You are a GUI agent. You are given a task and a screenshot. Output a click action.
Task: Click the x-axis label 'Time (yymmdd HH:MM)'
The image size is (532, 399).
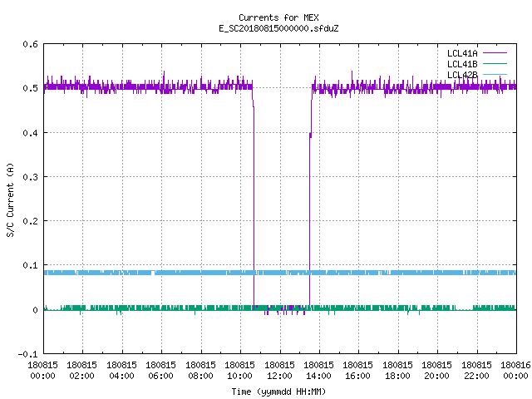[x=278, y=392]
